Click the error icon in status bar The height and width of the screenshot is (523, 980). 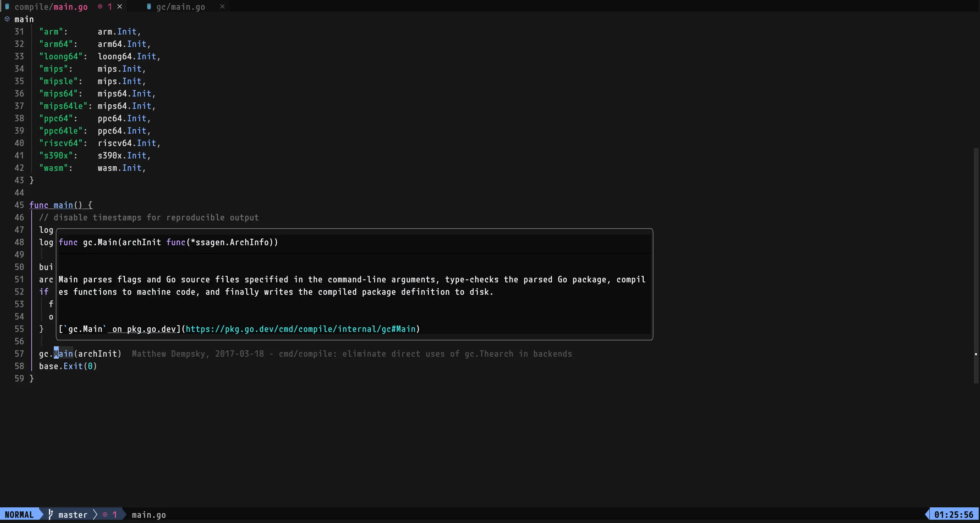point(105,514)
